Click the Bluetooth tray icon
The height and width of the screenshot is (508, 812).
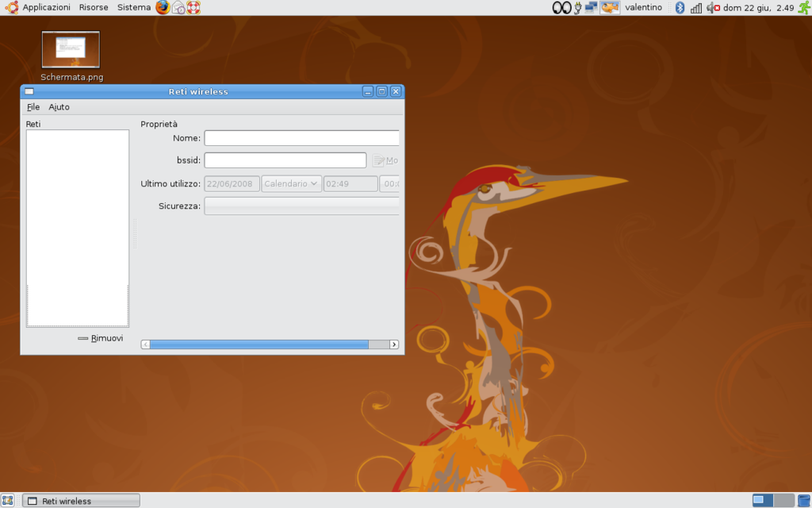click(x=680, y=8)
